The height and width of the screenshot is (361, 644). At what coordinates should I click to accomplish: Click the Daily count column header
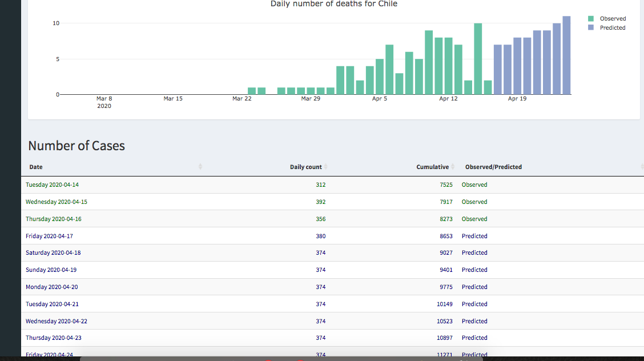[305, 167]
